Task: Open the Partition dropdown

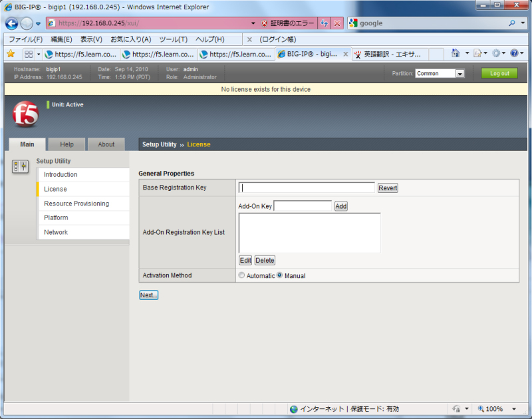Action: (x=460, y=74)
